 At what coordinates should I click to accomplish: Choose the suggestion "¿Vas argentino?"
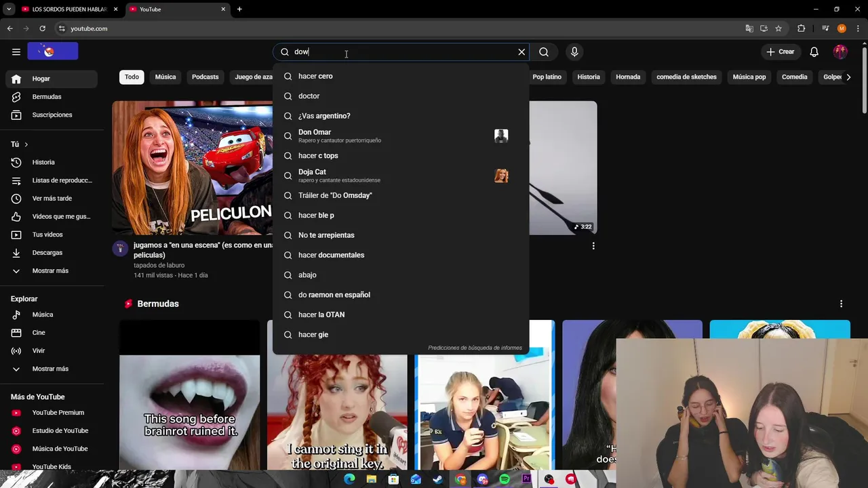pos(401,116)
